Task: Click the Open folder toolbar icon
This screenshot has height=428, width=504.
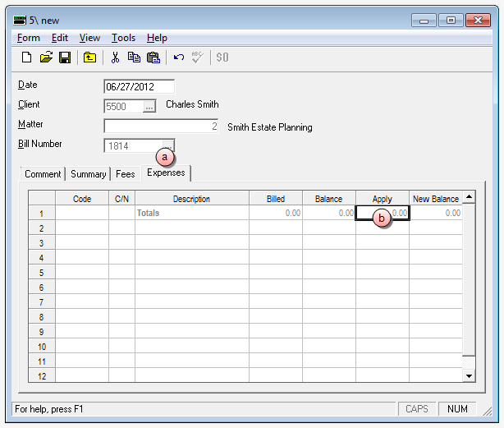Action: click(x=46, y=58)
